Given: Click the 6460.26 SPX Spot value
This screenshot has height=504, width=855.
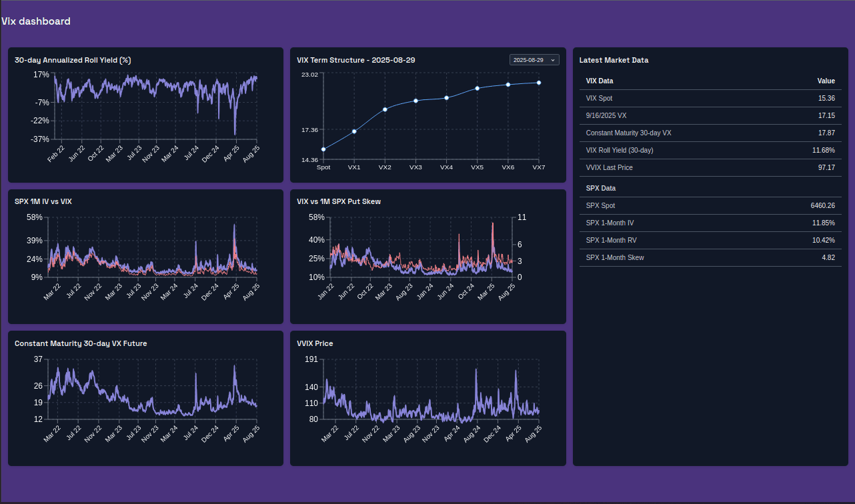Looking at the screenshot, I should point(822,205).
